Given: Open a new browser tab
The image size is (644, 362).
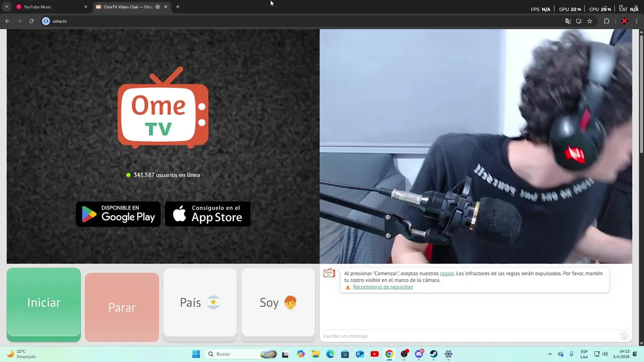Looking at the screenshot, I should click(178, 7).
